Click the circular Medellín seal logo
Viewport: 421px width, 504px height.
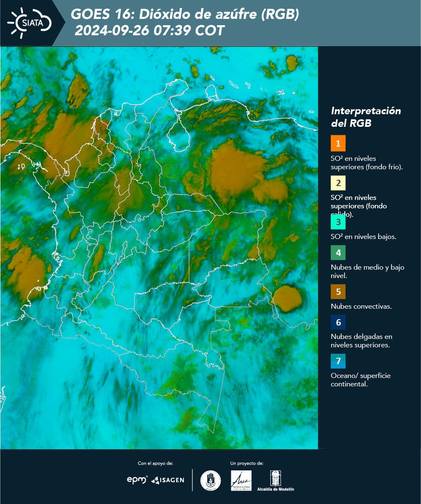(x=211, y=480)
